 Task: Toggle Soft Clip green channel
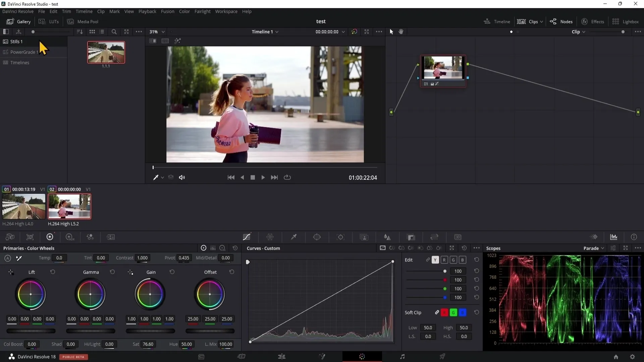point(453,312)
